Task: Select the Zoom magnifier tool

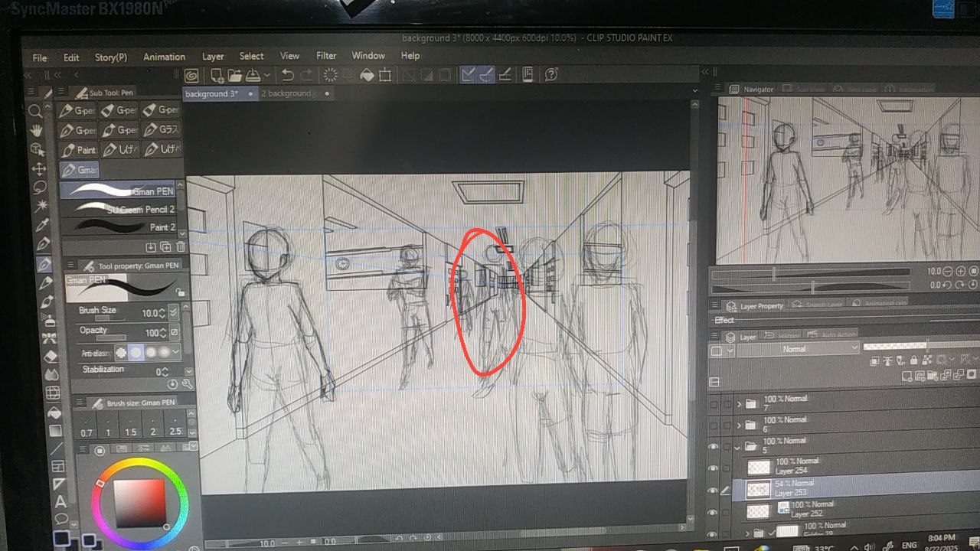Action: point(35,112)
